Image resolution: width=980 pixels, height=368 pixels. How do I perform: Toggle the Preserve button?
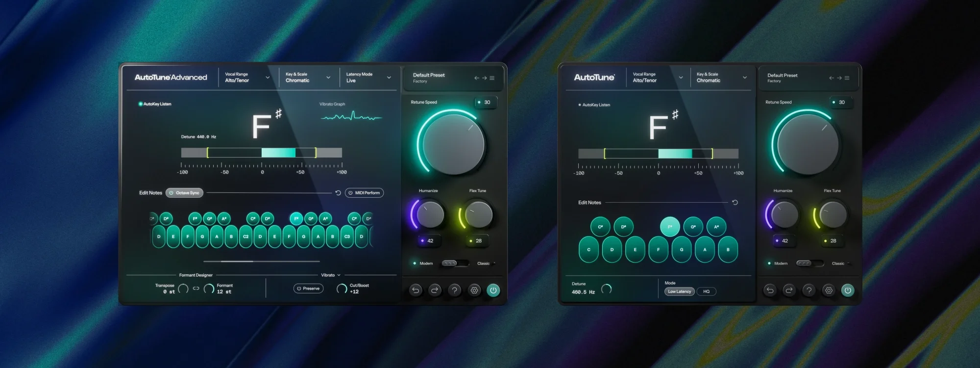pos(308,289)
